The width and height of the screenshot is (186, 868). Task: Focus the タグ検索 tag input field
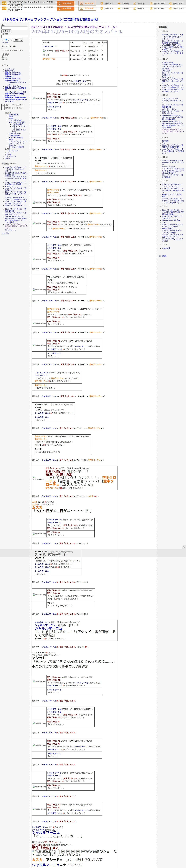(14, 36)
